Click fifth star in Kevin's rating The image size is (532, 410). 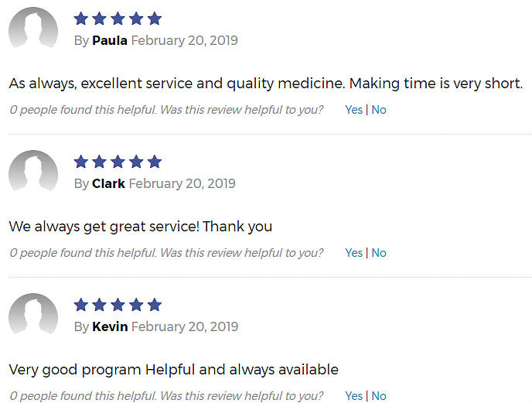click(x=155, y=305)
